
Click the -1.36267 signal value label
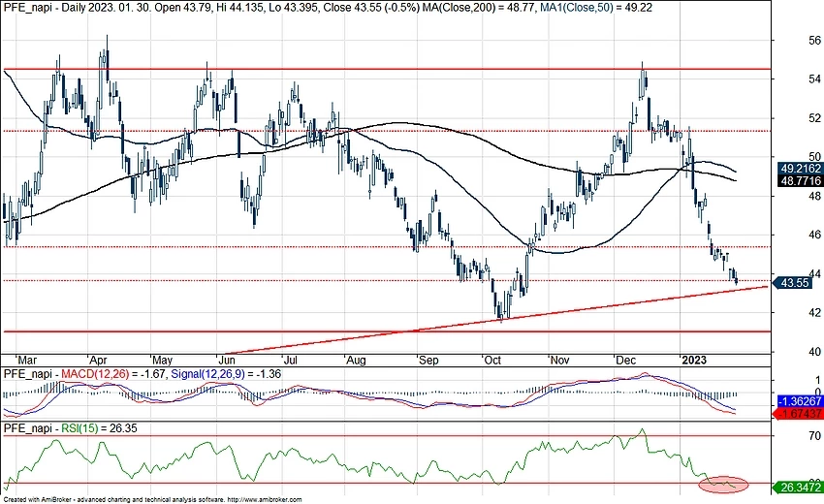click(x=801, y=401)
